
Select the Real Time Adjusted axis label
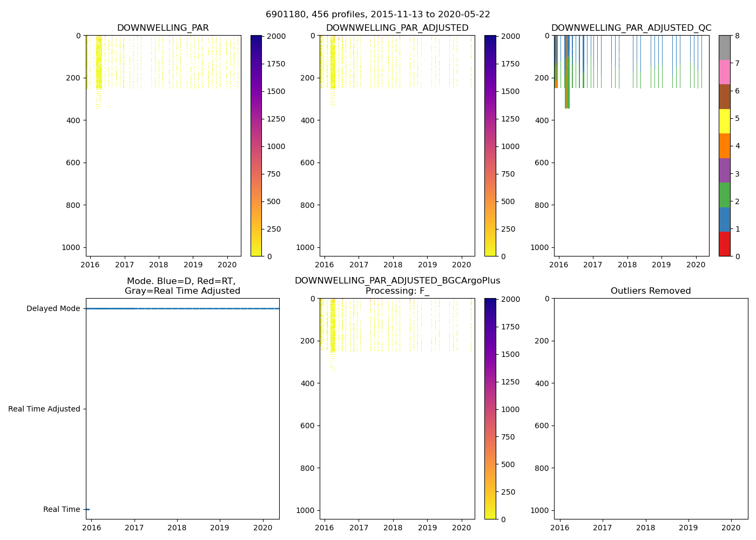coord(44,409)
